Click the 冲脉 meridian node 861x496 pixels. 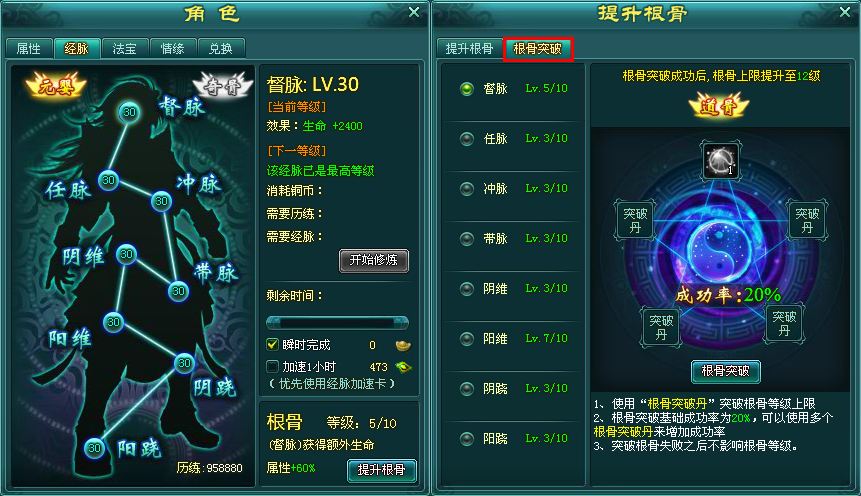(161, 201)
